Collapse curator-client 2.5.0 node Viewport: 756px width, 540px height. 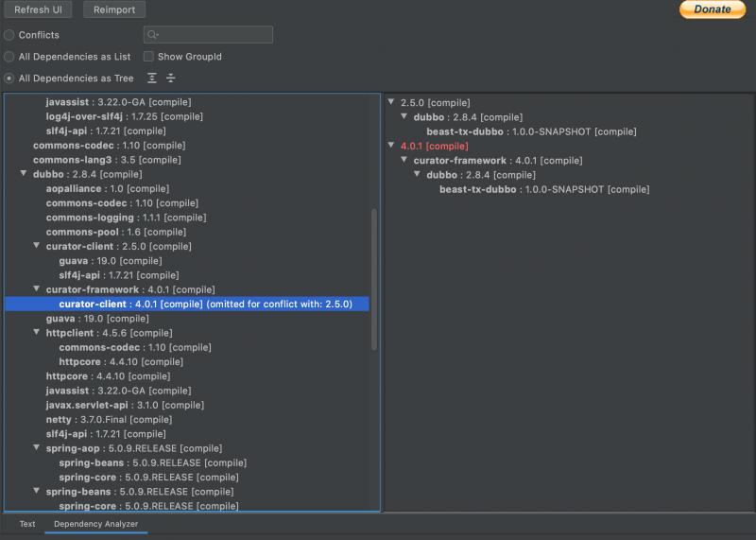click(x=36, y=246)
